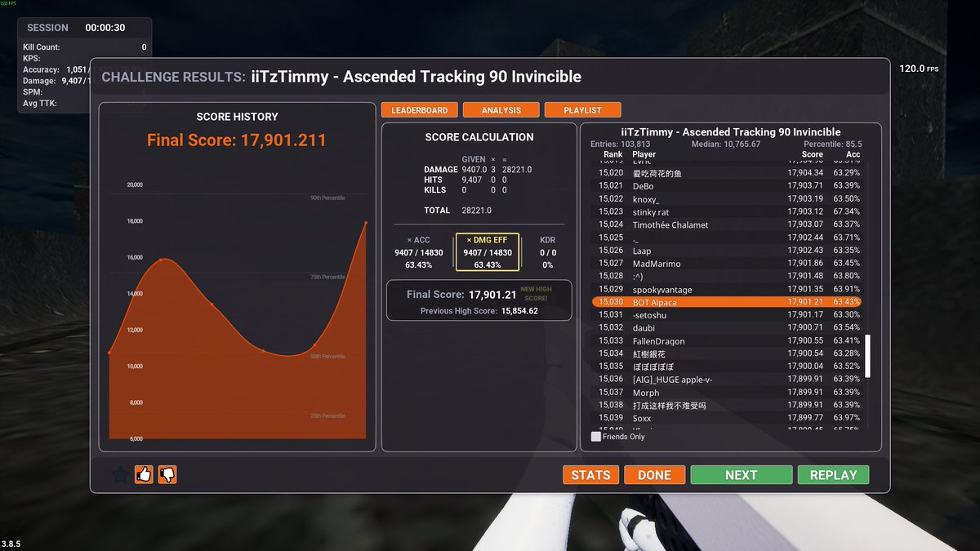
Task: Select player Soxx row
Action: pyautogui.click(x=727, y=418)
